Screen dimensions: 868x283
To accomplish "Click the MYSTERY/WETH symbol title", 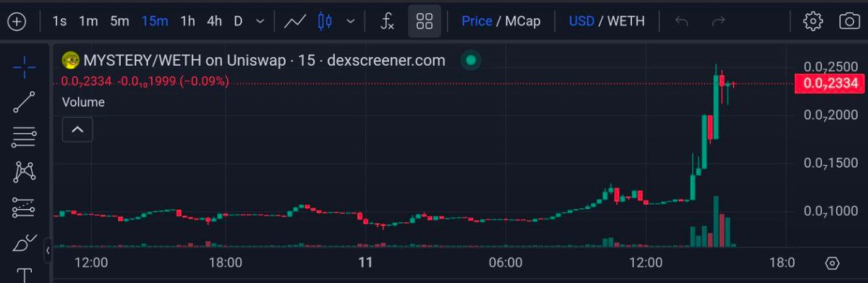I will click(x=264, y=61).
